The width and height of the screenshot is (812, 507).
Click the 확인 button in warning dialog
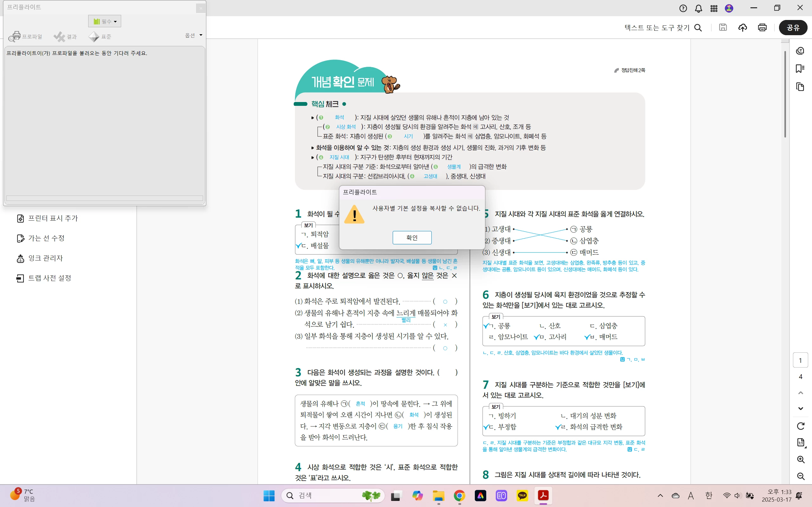[412, 237]
